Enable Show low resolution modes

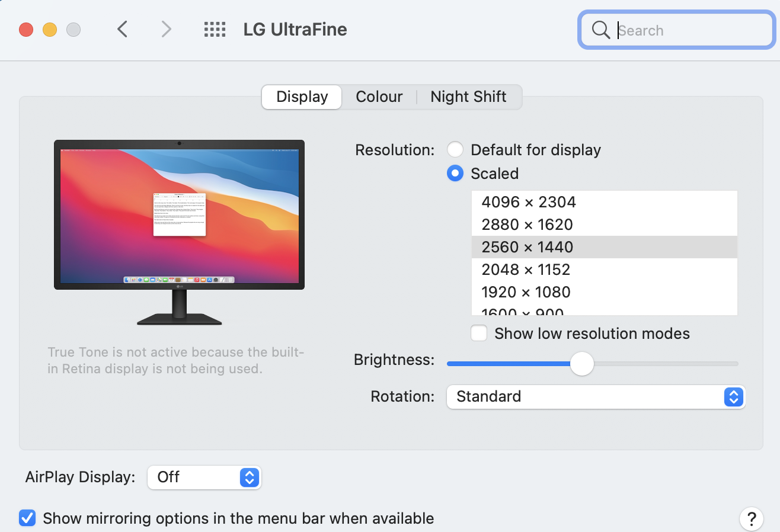tap(479, 334)
